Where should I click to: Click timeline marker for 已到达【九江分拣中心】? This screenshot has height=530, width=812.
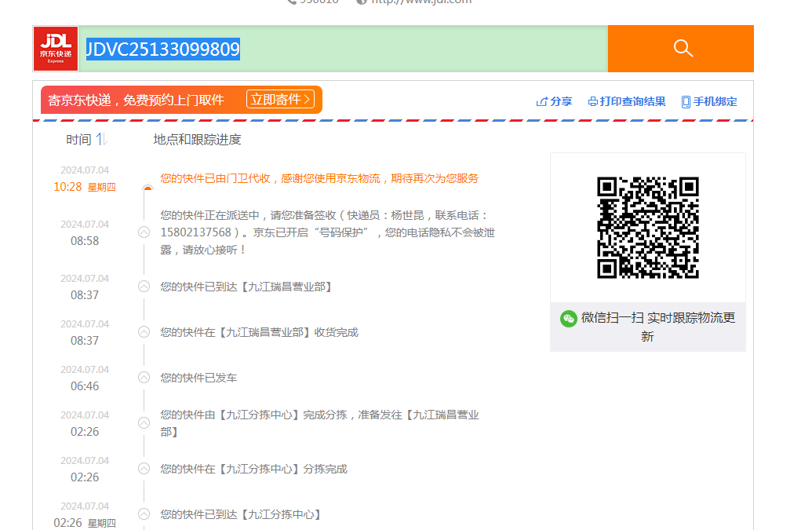point(144,514)
